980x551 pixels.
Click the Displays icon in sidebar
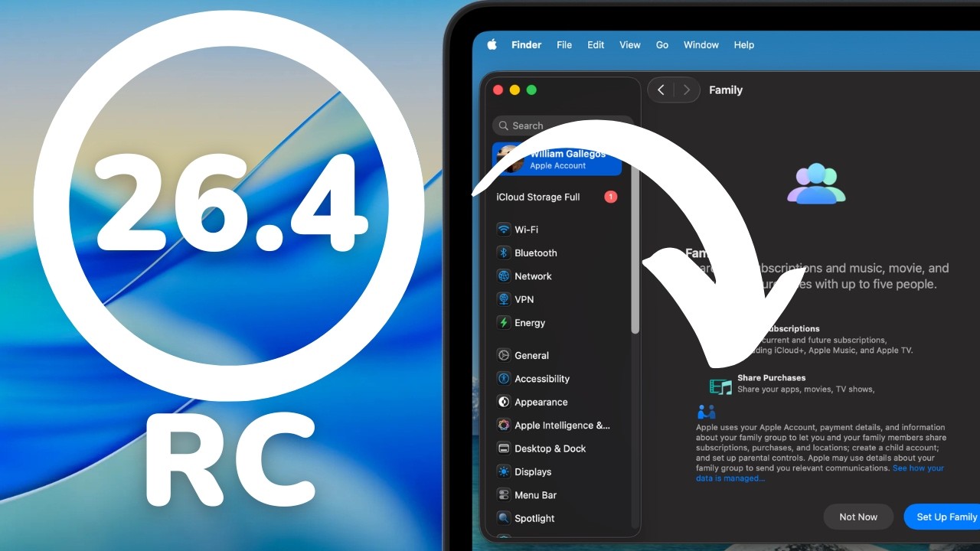[x=504, y=472]
